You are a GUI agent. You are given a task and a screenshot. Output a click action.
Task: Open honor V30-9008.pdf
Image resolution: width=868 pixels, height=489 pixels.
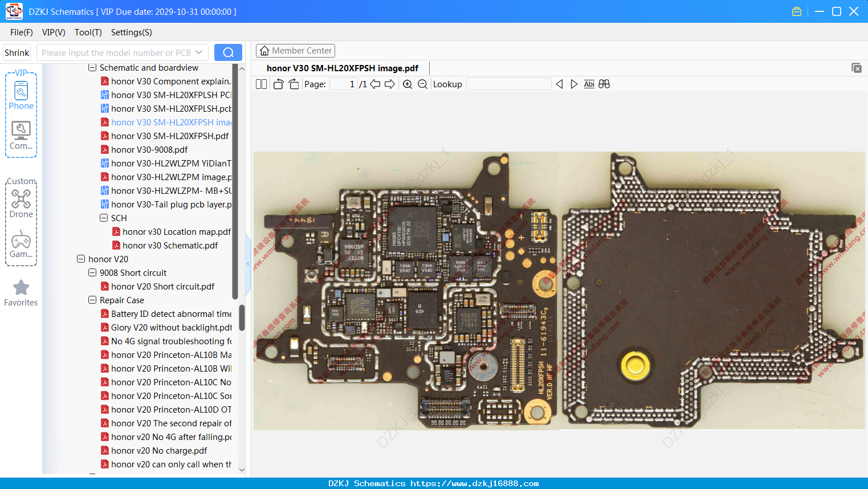pos(144,150)
